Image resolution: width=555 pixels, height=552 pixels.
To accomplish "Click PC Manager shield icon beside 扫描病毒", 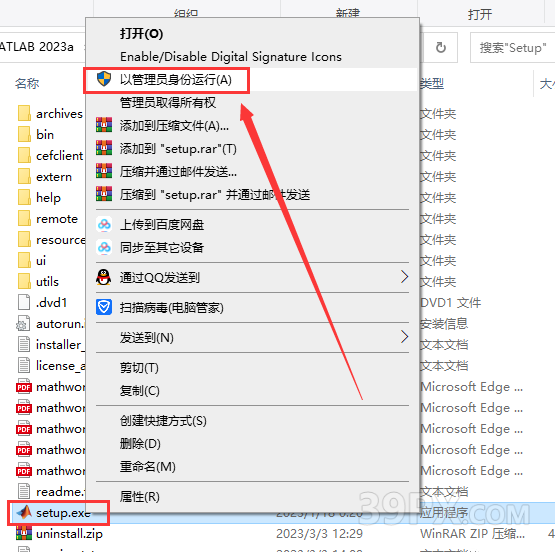I will click(x=104, y=307).
